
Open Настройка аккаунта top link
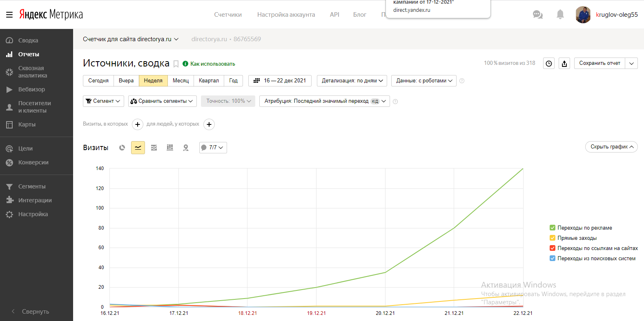tap(286, 15)
